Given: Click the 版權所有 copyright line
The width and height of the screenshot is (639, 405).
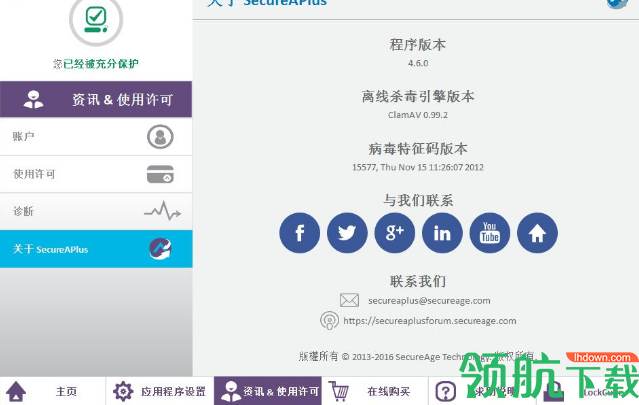Looking at the screenshot, I should (416, 357).
